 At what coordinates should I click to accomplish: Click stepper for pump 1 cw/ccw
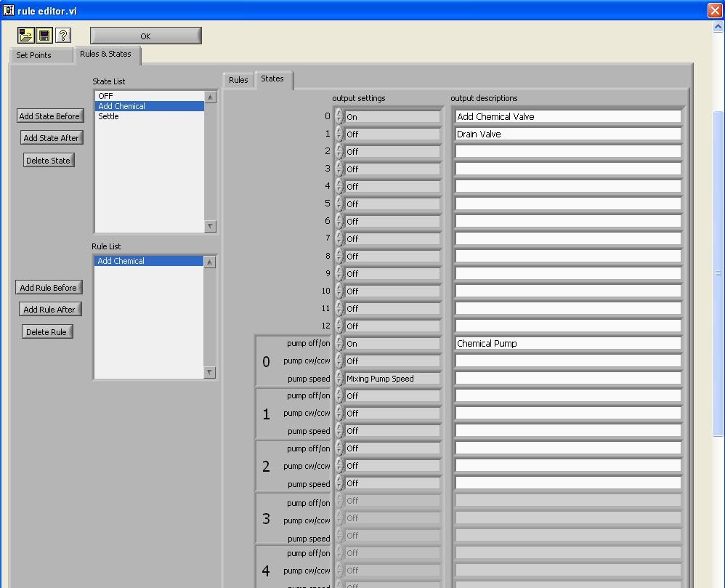click(339, 413)
